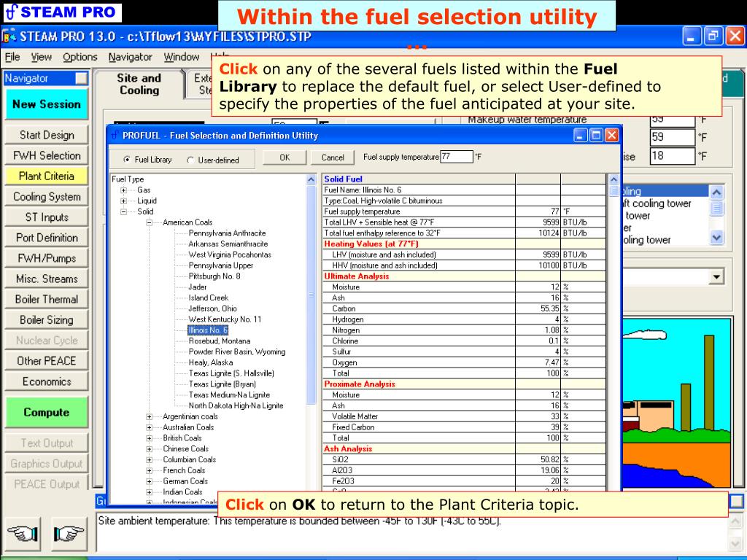
Task: Select Island Creek coal
Action: [208, 297]
